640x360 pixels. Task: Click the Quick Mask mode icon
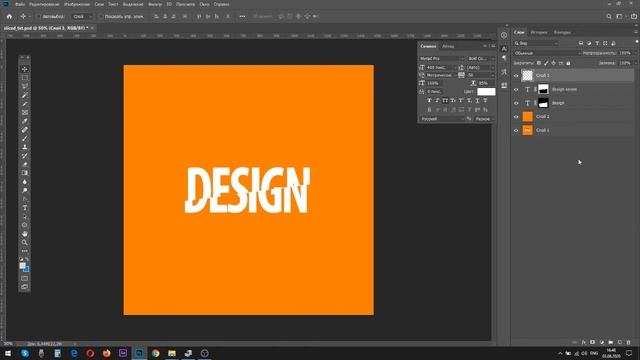click(24, 278)
